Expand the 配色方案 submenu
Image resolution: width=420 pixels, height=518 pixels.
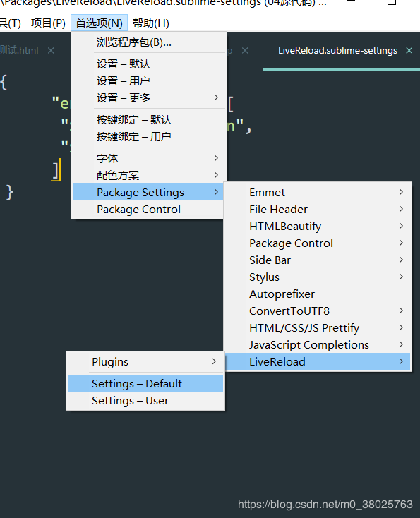click(149, 175)
